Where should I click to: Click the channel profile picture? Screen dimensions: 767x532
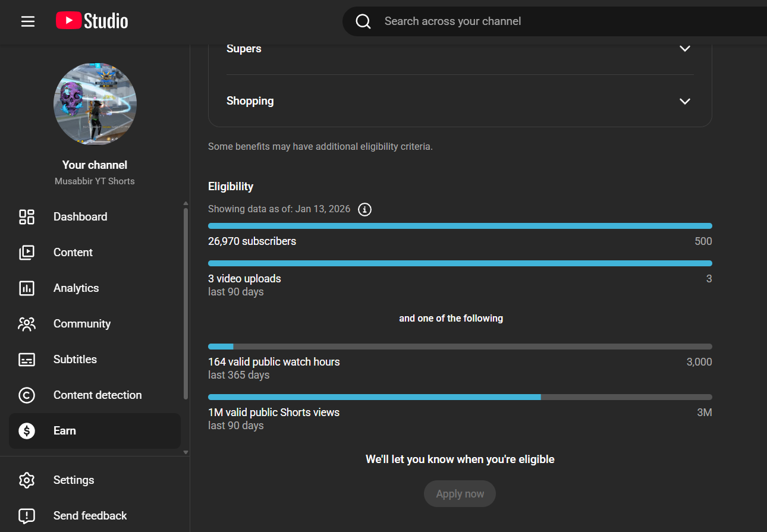coord(95,104)
